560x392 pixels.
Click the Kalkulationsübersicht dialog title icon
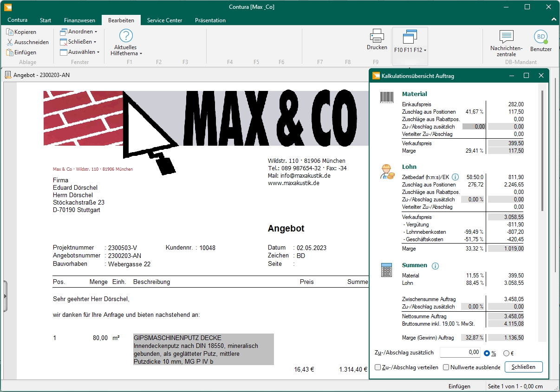pyautogui.click(x=376, y=76)
